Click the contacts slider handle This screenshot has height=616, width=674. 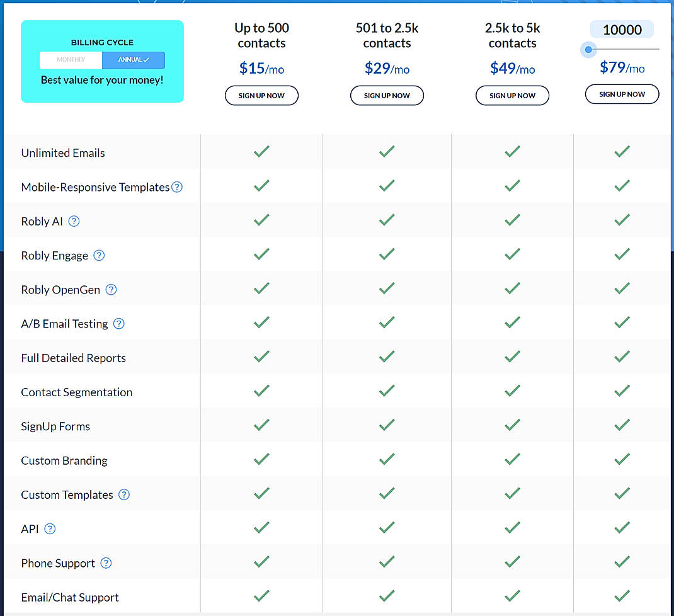[588, 49]
